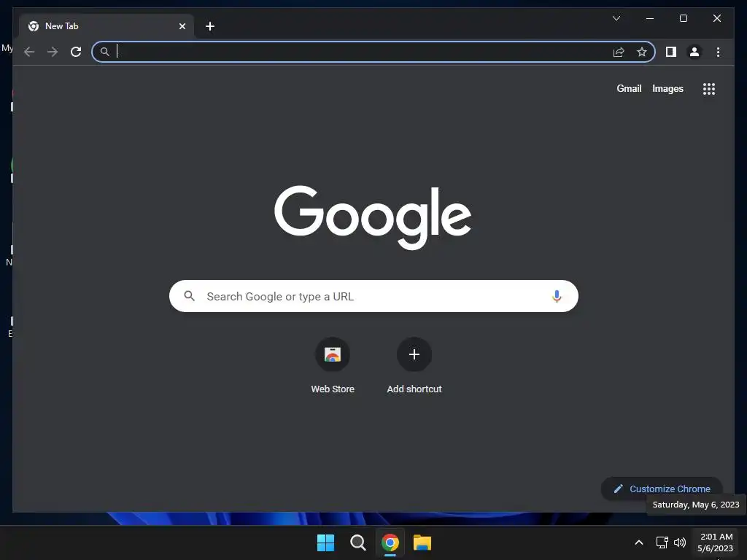Click the back navigation arrow
747x560 pixels.
coord(29,52)
